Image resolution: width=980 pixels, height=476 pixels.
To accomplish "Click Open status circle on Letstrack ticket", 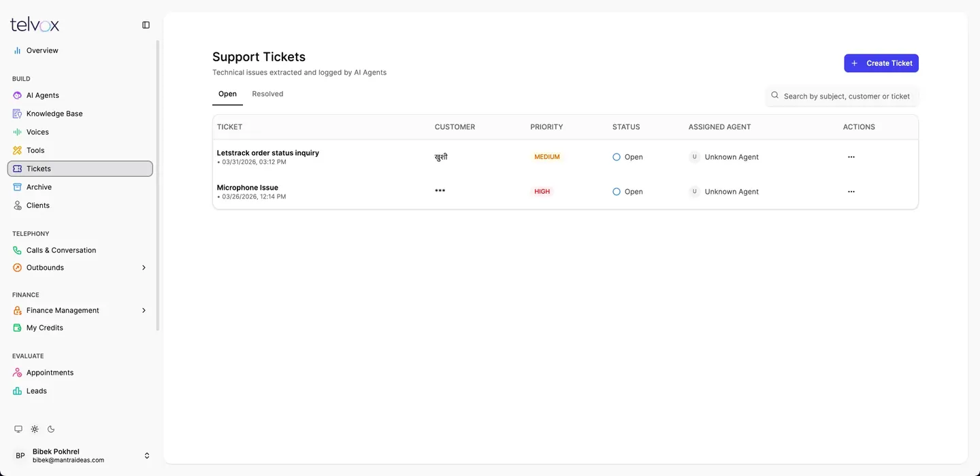I will tap(617, 157).
